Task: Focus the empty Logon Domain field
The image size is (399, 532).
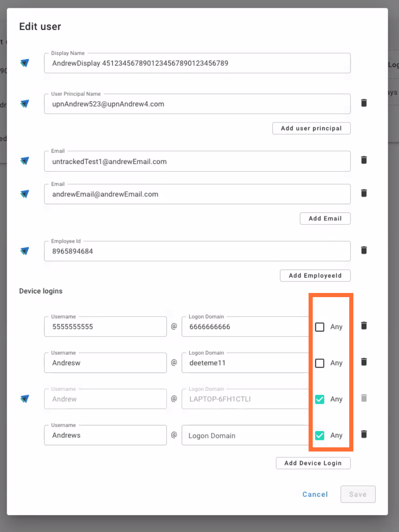Action: click(x=245, y=435)
